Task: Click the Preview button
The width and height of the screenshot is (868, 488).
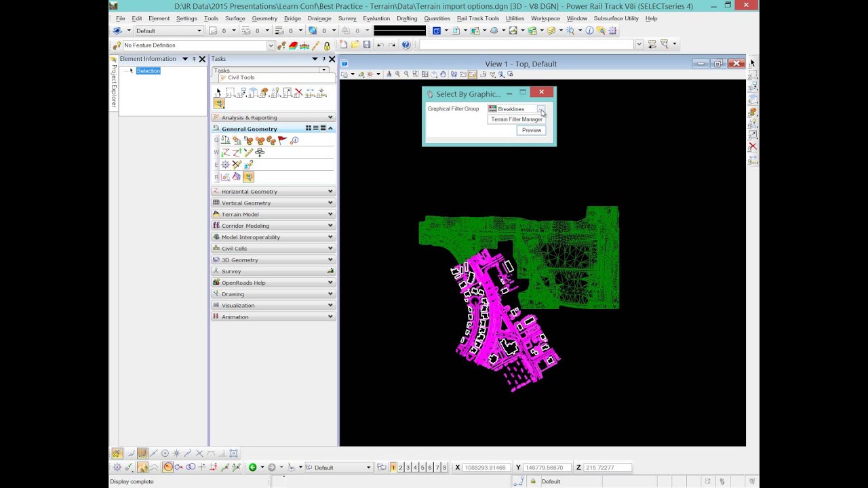Action: [532, 130]
